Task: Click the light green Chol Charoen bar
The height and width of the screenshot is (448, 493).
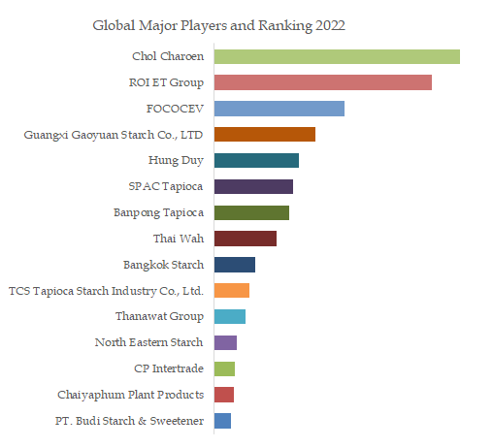Action: [337, 56]
